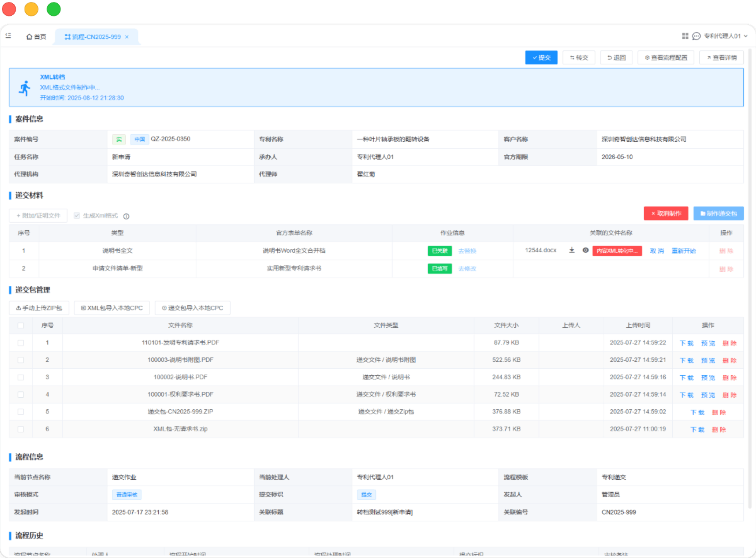Click the red 取消制作 button
The width and height of the screenshot is (756, 558).
665,214
